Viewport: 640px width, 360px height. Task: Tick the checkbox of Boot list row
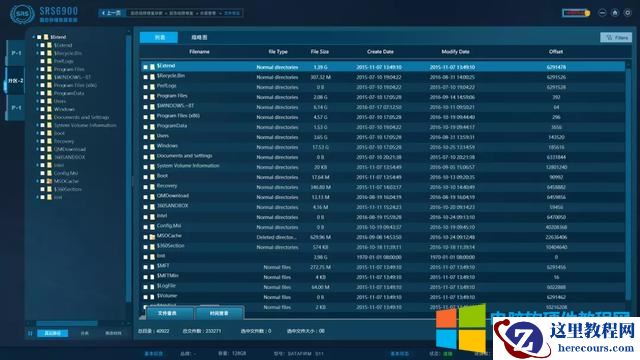pyautogui.click(x=145, y=177)
